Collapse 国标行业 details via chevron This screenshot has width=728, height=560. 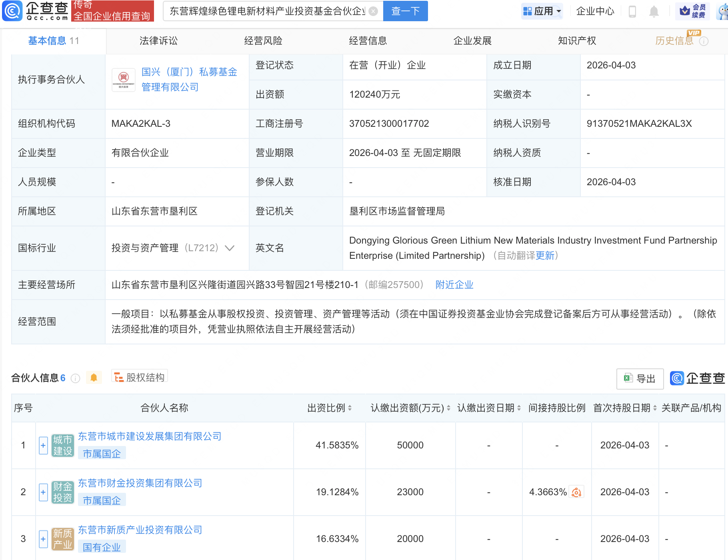click(x=229, y=248)
